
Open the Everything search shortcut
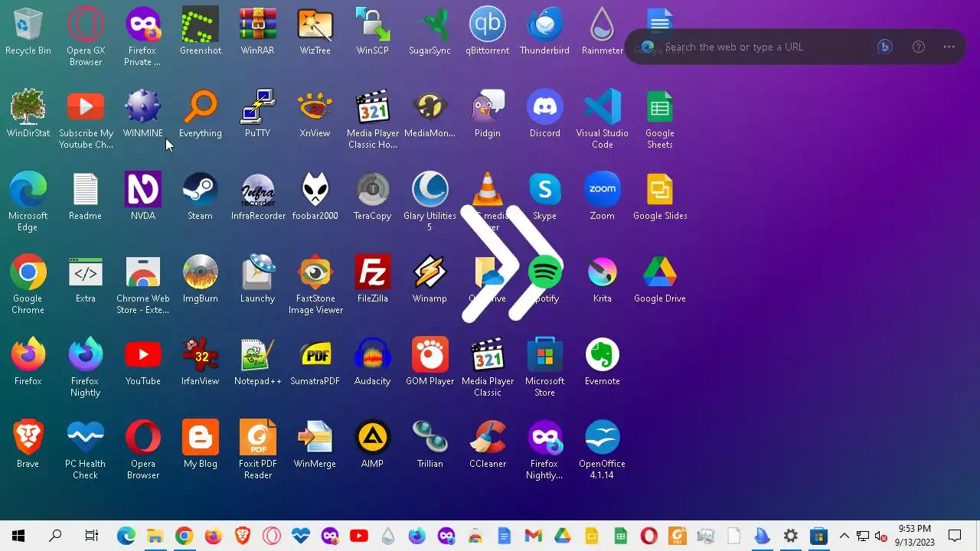click(x=201, y=115)
